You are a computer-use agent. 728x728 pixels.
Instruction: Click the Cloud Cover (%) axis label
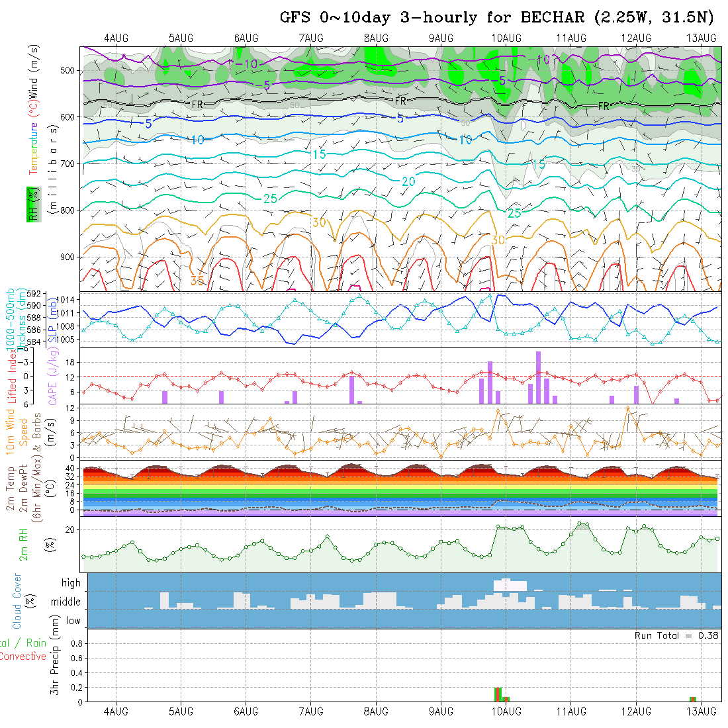pos(23,601)
